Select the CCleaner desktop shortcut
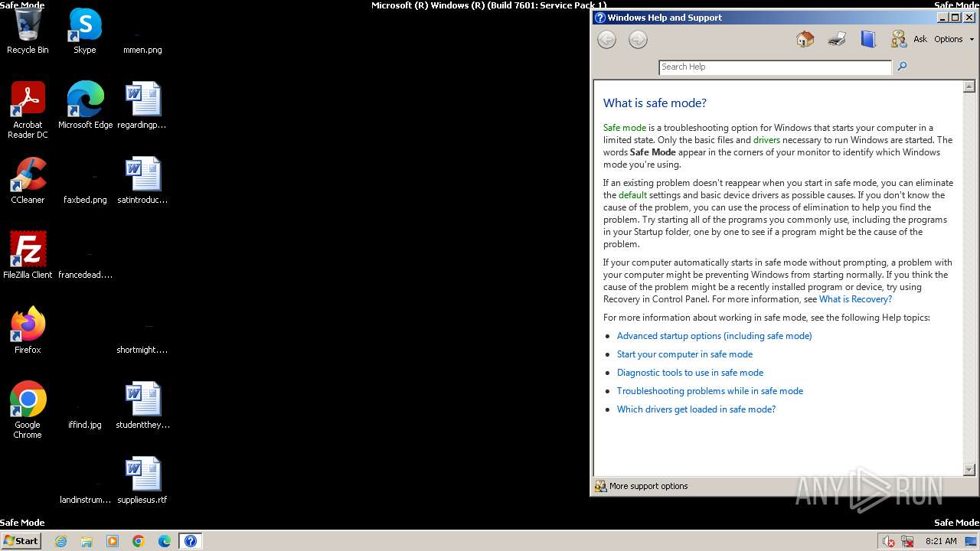The width and height of the screenshot is (980, 551). point(28,181)
